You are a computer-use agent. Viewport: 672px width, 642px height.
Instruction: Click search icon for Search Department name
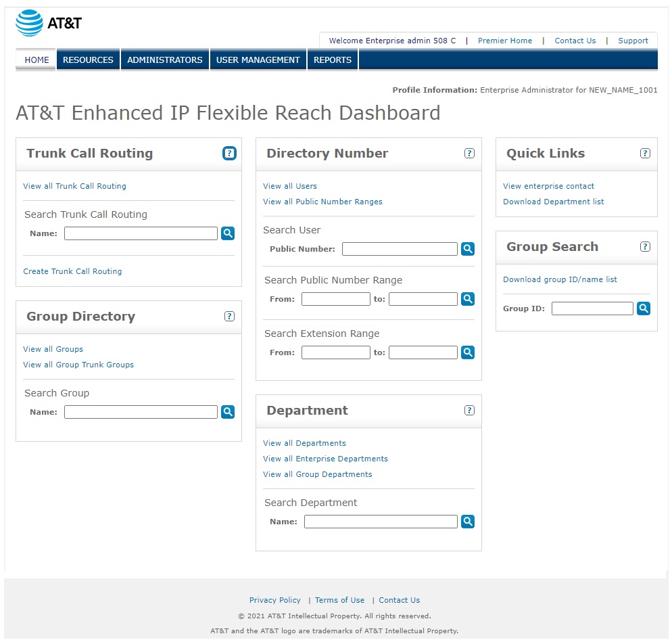(x=468, y=522)
